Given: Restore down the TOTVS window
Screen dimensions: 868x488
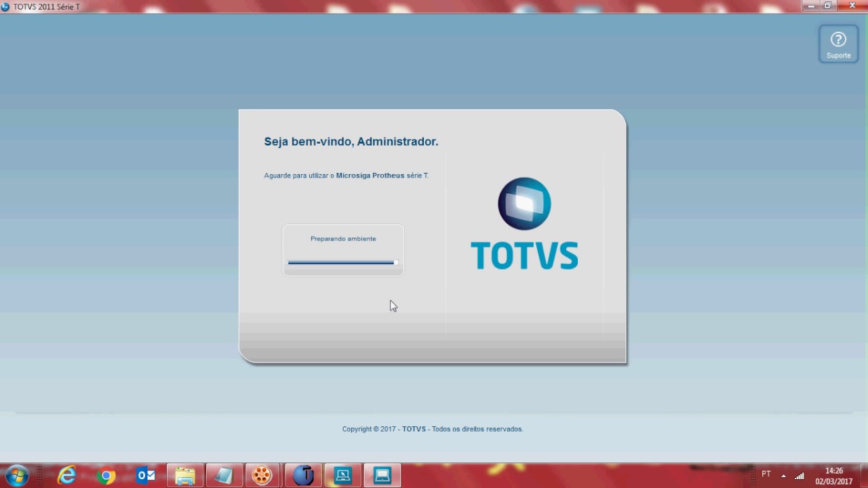Looking at the screenshot, I should 828,5.
